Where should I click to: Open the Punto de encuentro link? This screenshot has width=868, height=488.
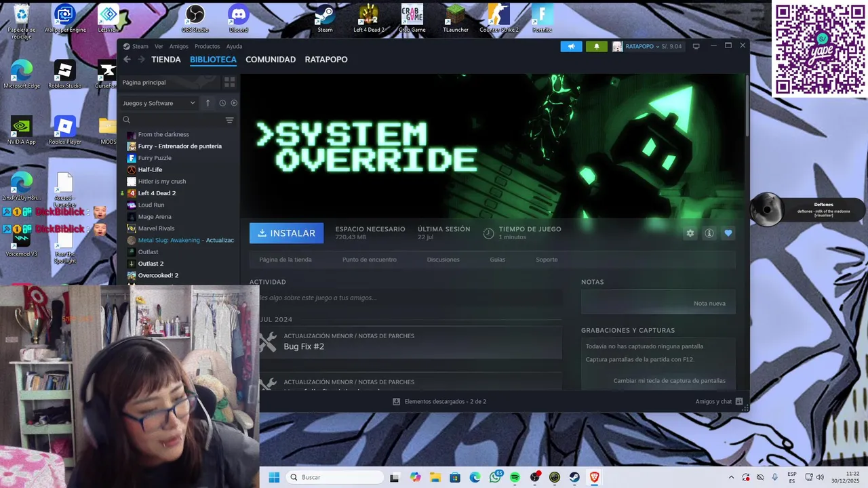(x=370, y=260)
